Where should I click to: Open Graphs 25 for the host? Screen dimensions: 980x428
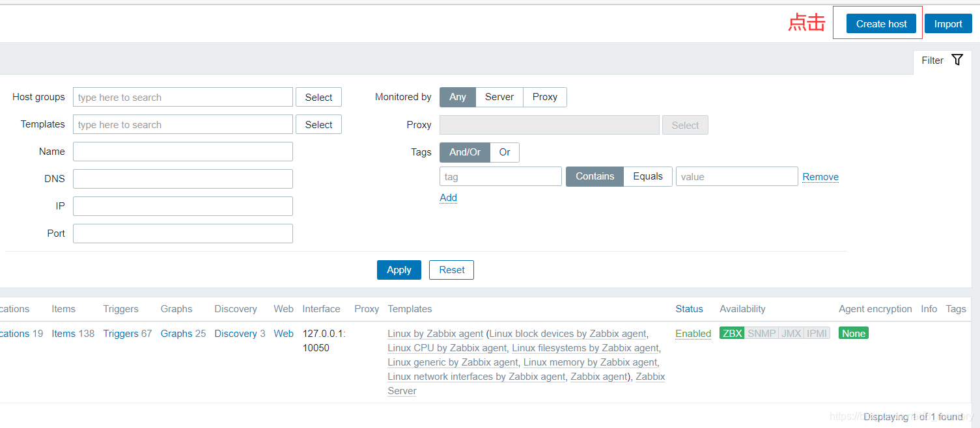176,334
